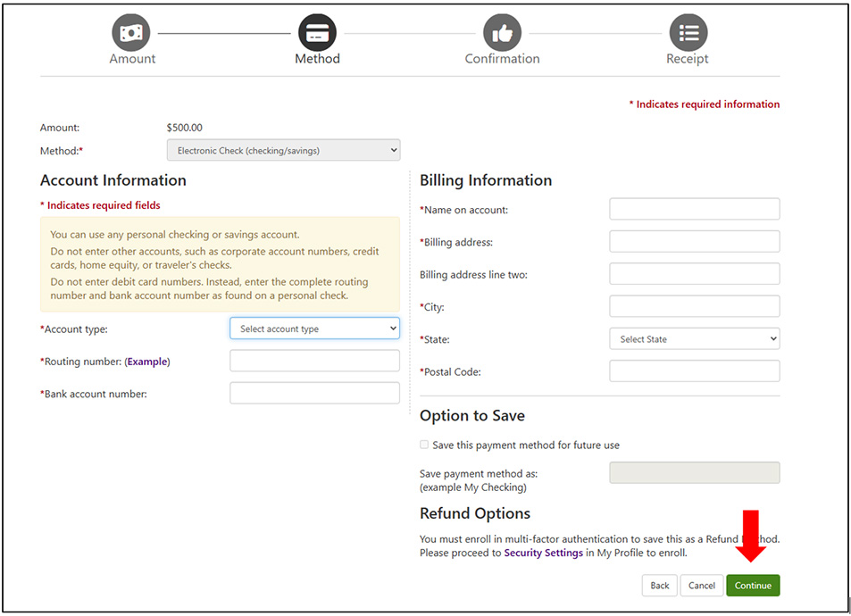Open the Method dropdown (Electronic Check)

[x=283, y=150]
